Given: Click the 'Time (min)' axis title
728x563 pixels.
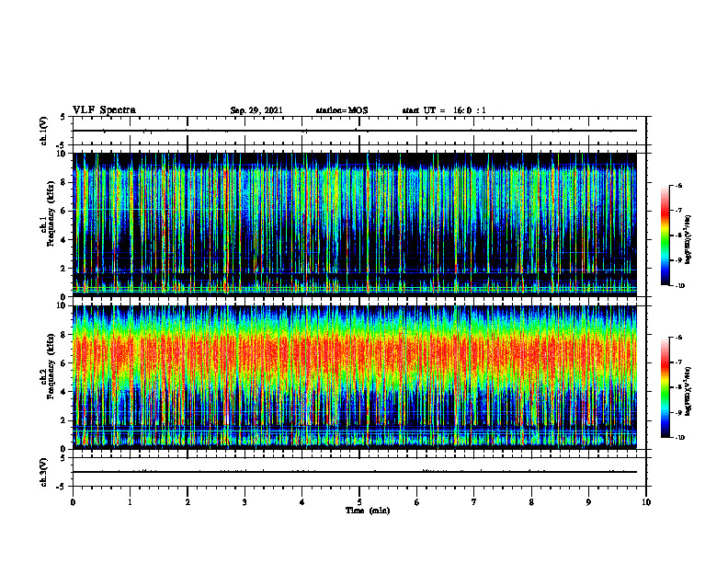Looking at the screenshot, I should [368, 511].
